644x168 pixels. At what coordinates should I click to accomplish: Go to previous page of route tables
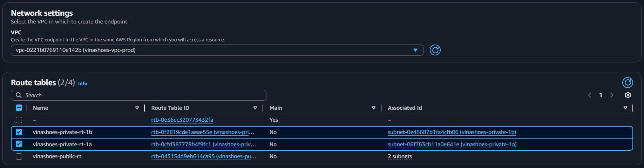pos(590,95)
